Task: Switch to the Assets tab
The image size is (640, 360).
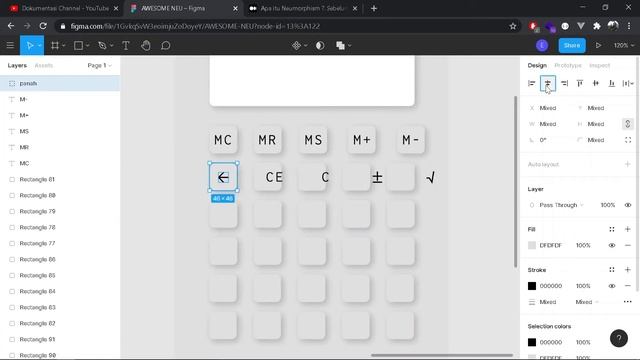Action: (x=44, y=65)
